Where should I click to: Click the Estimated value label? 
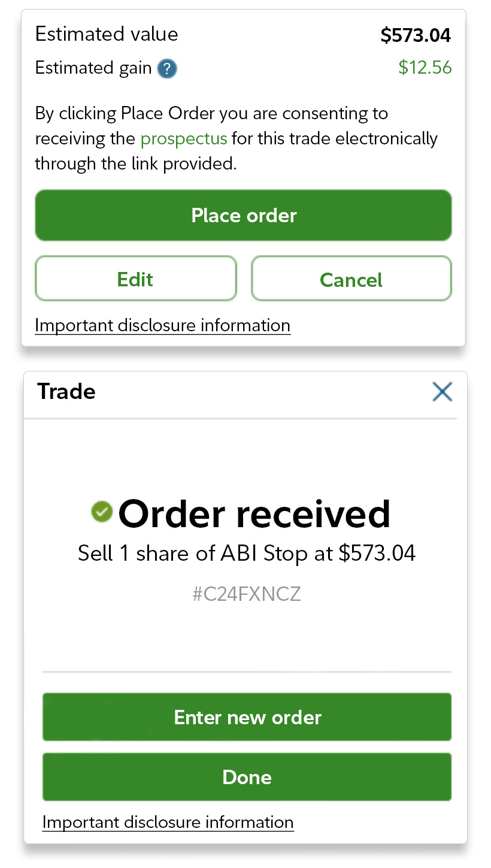[107, 34]
